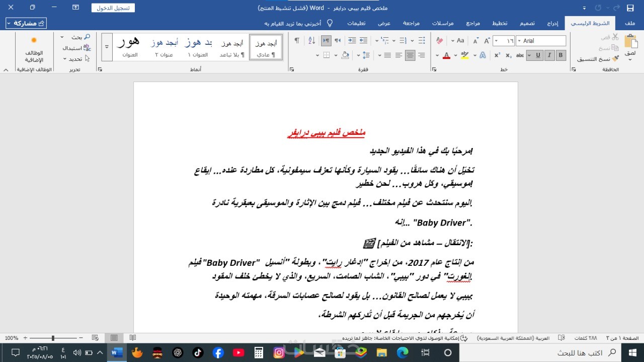The height and width of the screenshot is (362, 644).
Task: Toggle Bold formatting B
Action: pos(561,55)
